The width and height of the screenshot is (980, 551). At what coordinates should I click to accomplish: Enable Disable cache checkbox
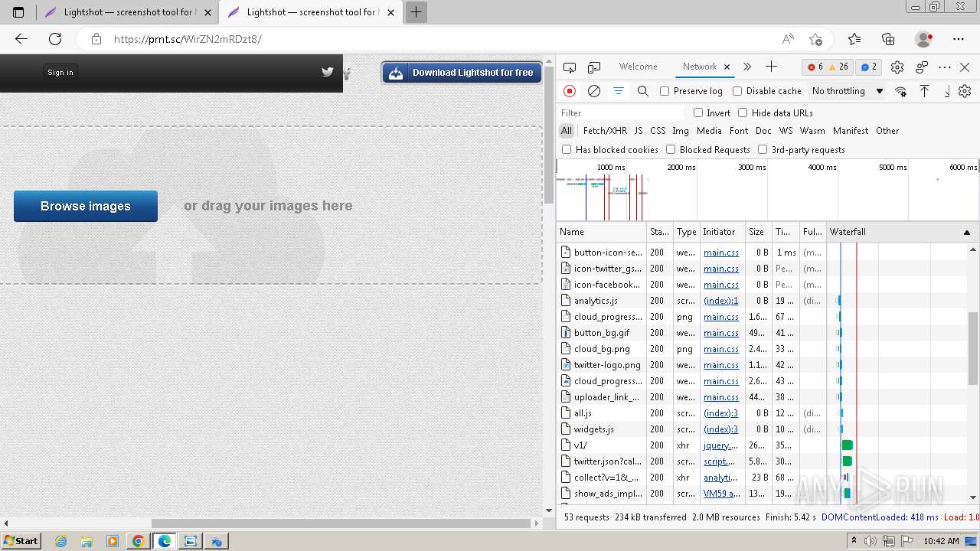tap(737, 91)
